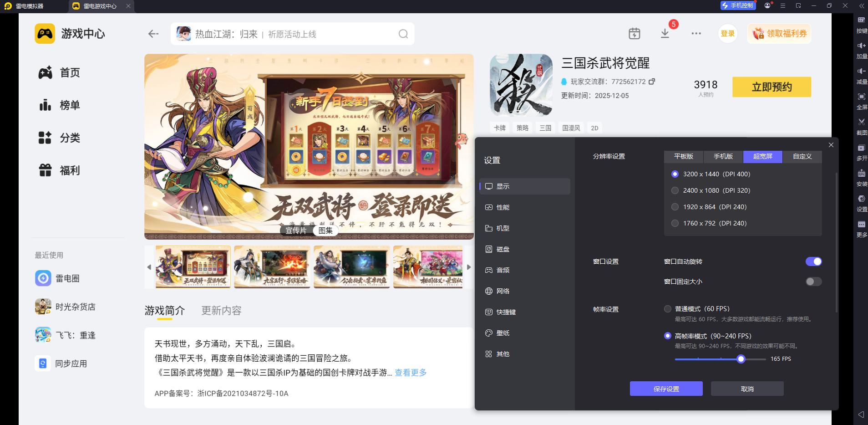868x425 pixels.
Task: Open 壁纸 settings section
Action: 525,333
